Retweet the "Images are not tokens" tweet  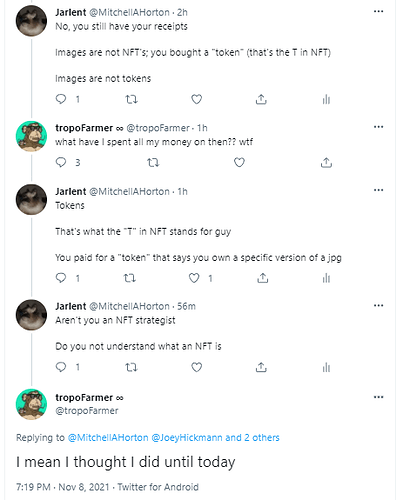coord(131,99)
